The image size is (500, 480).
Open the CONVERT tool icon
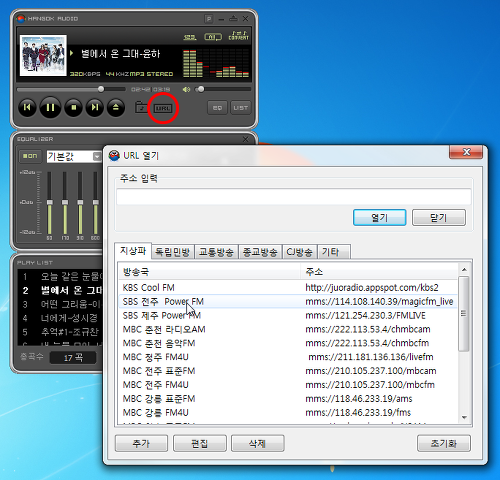239,35
